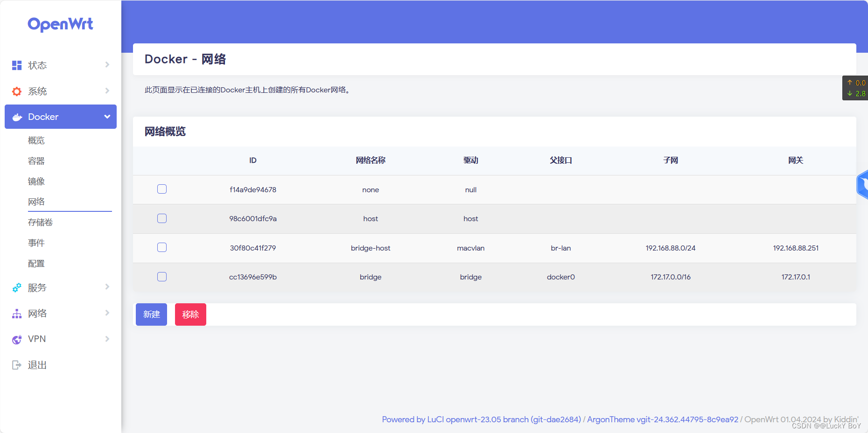Expand the VPN menu chevron

(107, 339)
